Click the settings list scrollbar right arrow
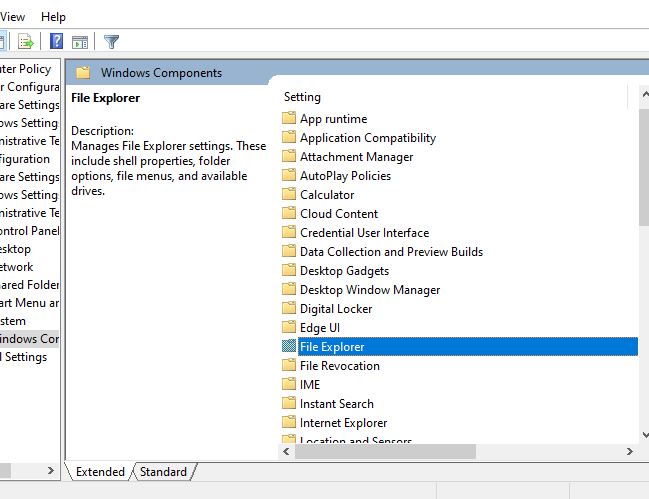649x499 pixels. 630,451
